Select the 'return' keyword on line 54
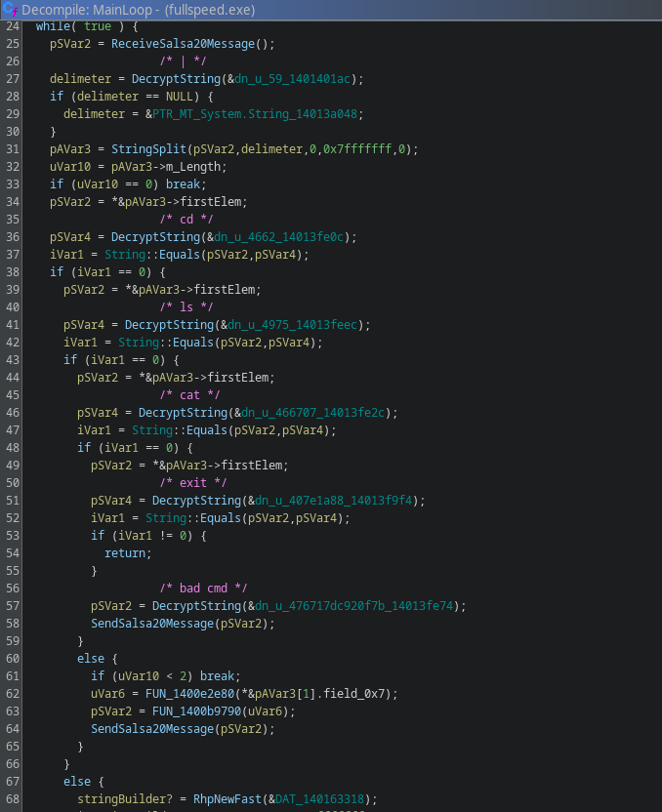662x812 pixels. (125, 553)
